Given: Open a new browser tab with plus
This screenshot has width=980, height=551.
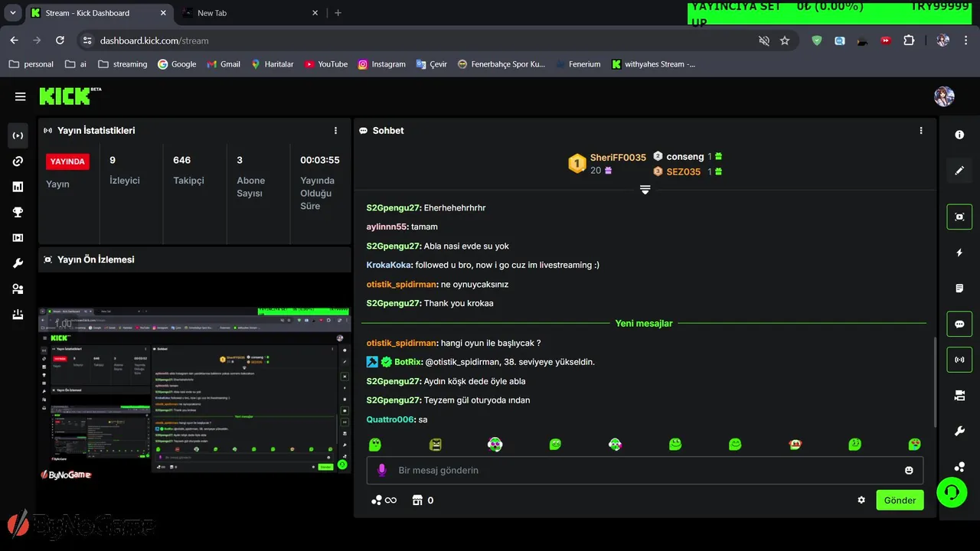Looking at the screenshot, I should (x=338, y=13).
